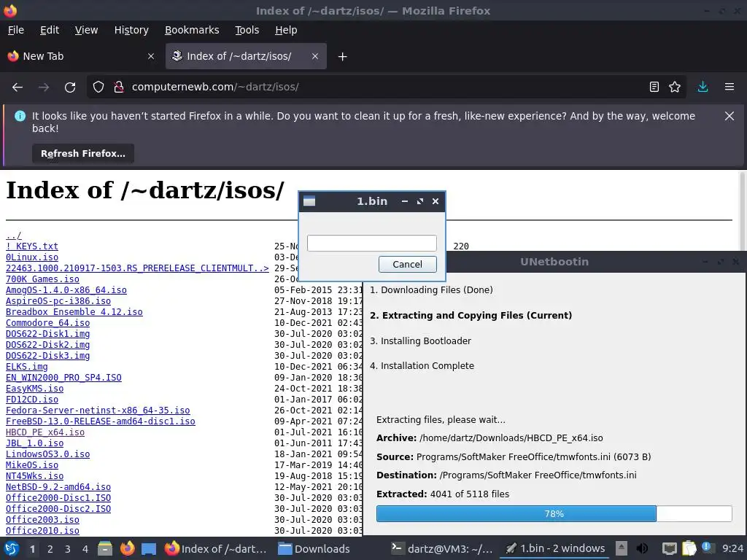This screenshot has height=560, width=747.
Task: Open the LXQt start menu icon
Action: tap(12, 549)
